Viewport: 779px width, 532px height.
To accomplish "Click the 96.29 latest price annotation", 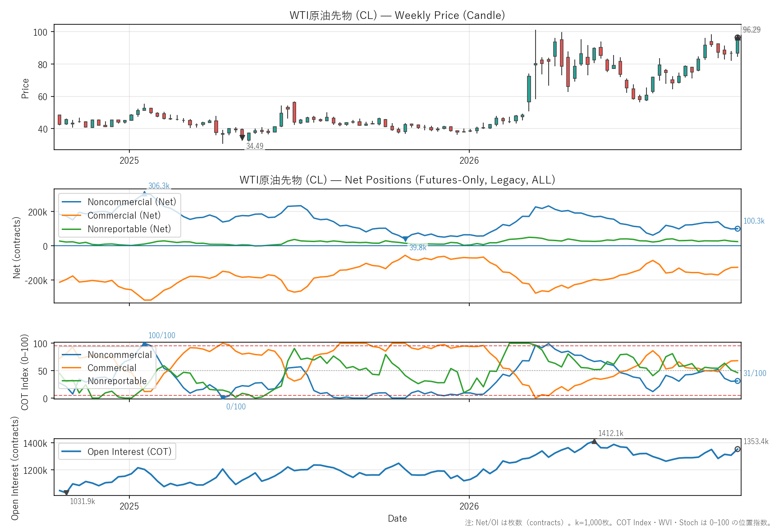I will click(752, 30).
